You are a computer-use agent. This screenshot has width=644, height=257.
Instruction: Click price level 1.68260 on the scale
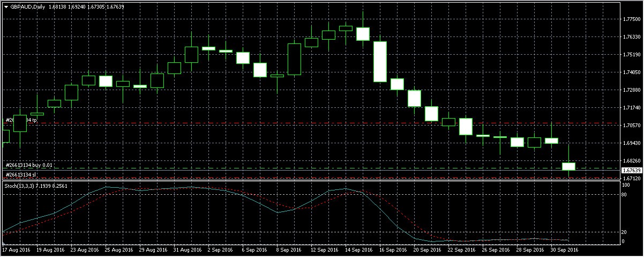tap(631, 161)
